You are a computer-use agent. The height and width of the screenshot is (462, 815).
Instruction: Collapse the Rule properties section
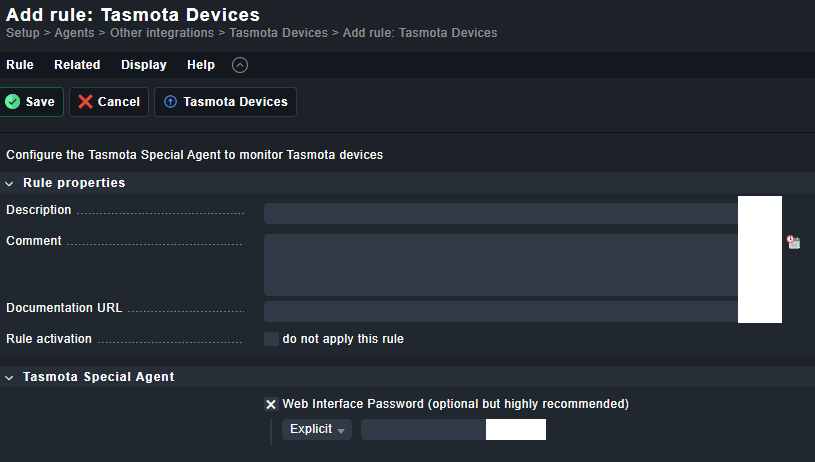point(10,183)
